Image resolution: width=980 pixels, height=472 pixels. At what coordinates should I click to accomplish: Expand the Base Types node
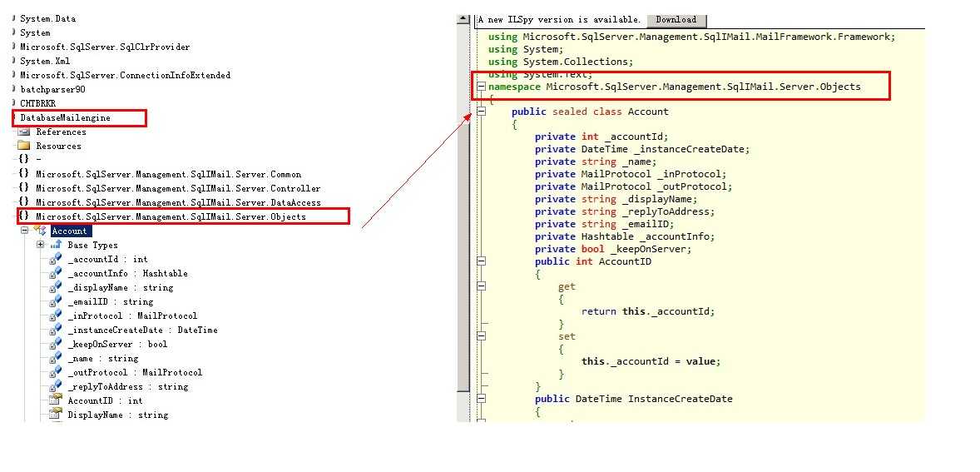tap(41, 245)
